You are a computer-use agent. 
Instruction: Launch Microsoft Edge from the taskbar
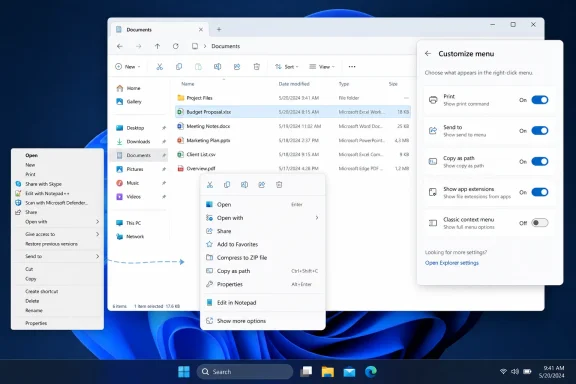(371, 372)
